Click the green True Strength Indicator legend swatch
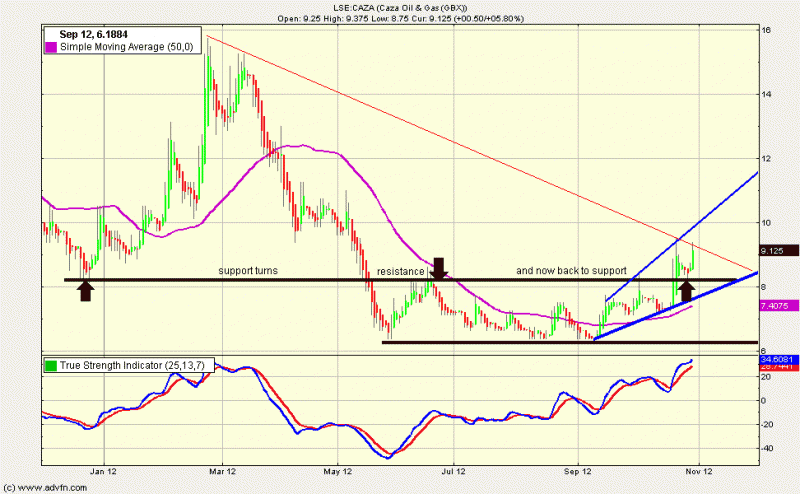Viewport: 800px width, 494px height. tap(52, 367)
